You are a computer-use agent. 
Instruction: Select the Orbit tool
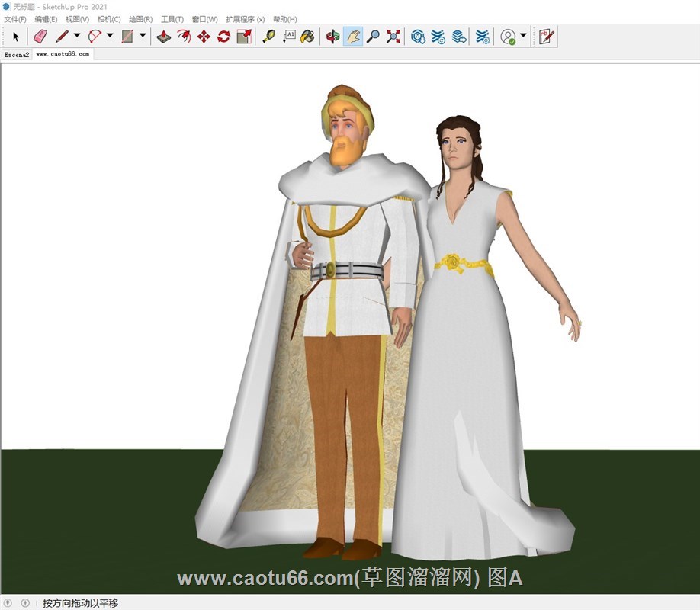click(x=332, y=36)
